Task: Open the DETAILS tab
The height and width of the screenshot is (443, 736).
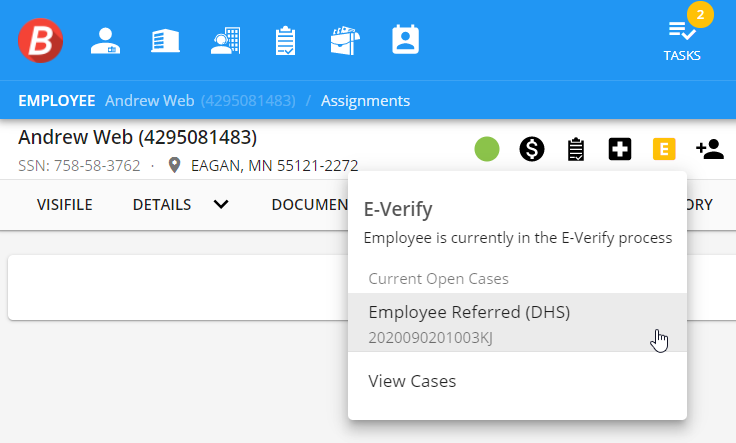Action: (162, 205)
